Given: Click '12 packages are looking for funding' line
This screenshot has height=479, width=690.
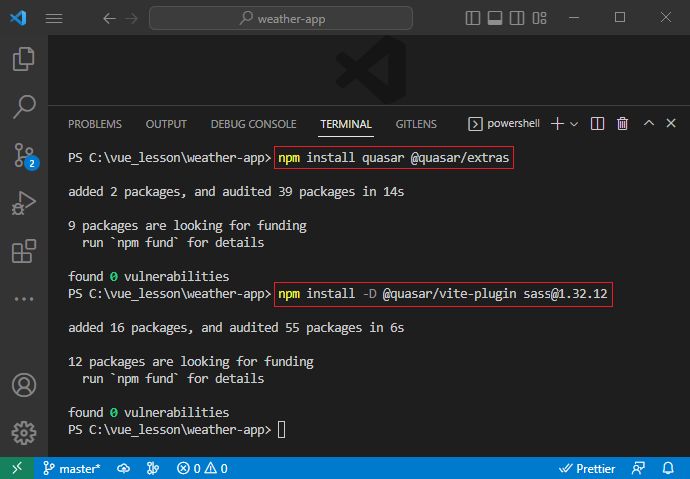Looking at the screenshot, I should (191, 362).
